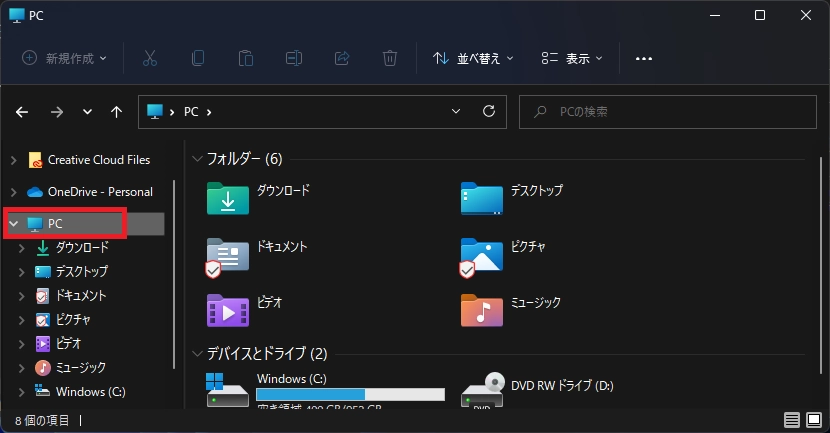The image size is (830, 433).
Task: Select the ピクチャ folder icon
Action: click(482, 258)
